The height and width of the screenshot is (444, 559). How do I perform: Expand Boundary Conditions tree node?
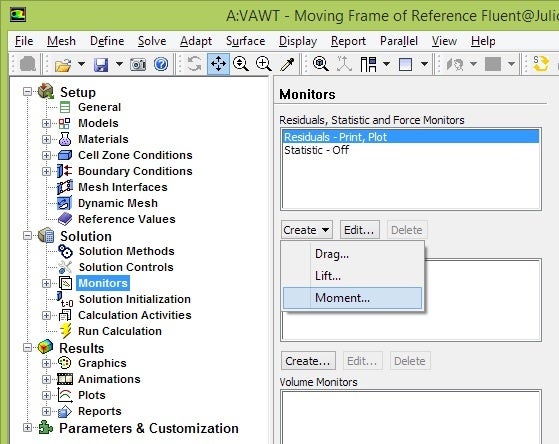[x=46, y=172]
